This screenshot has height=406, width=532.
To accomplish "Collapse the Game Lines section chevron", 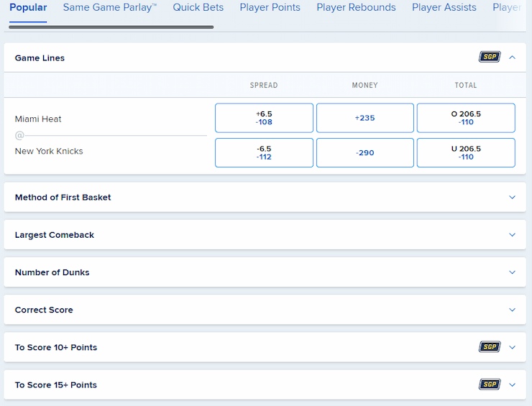I will tap(513, 57).
